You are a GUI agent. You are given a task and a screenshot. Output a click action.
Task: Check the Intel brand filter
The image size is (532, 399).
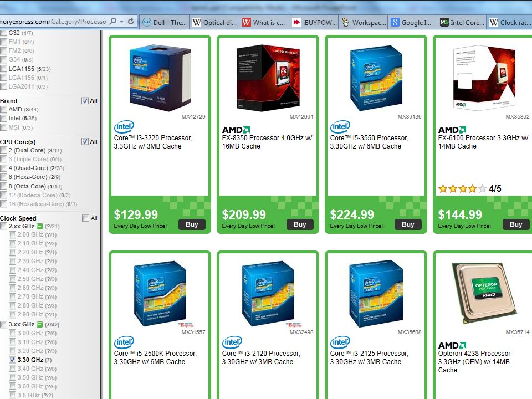tap(4, 119)
